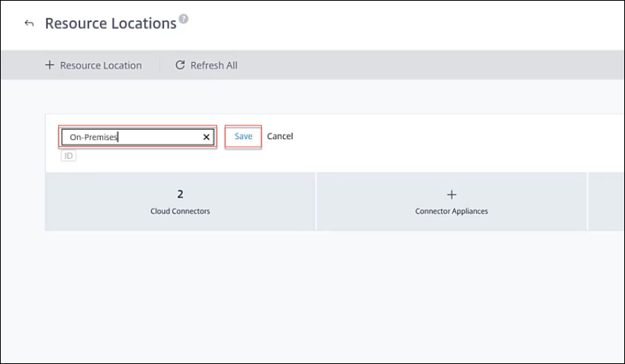Viewport: 625px width, 364px height.
Task: Click the number 2 connector count
Action: click(x=180, y=194)
